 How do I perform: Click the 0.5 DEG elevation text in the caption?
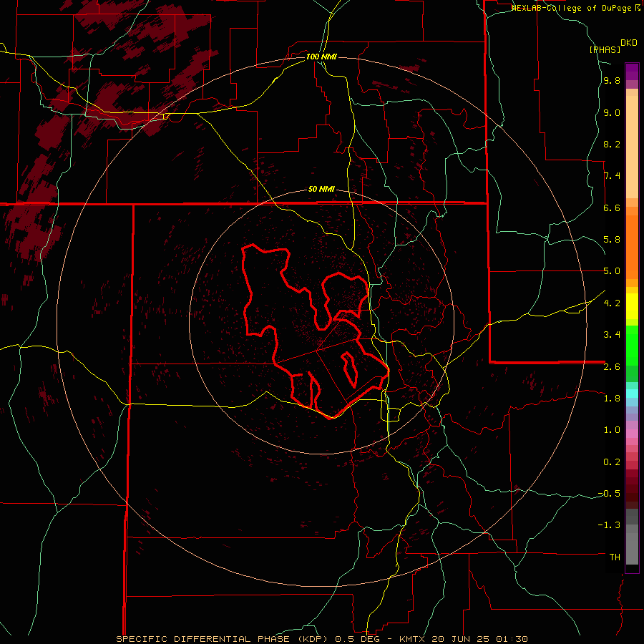tap(357, 639)
